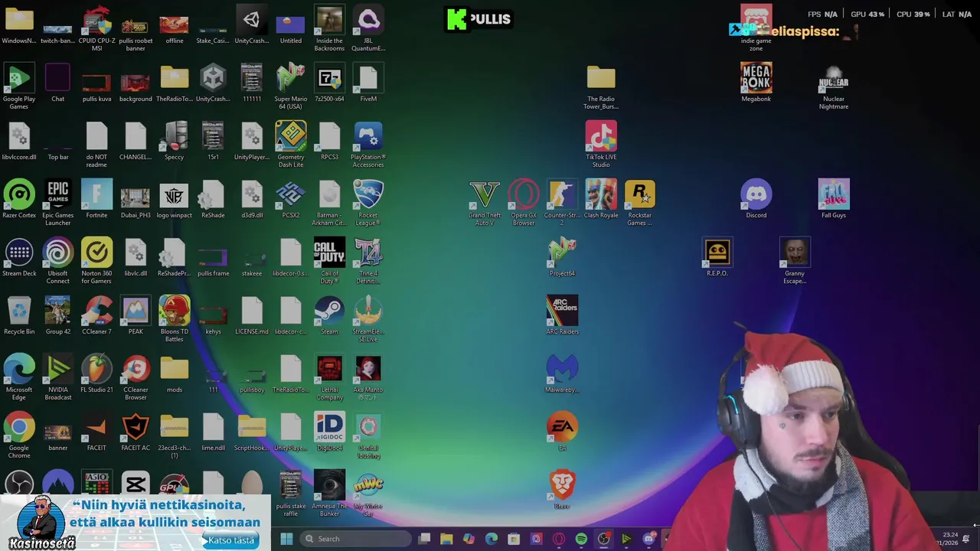Viewport: 980px width, 551px height.
Task: Open Microsoft Store from the taskbar
Action: 514,539
